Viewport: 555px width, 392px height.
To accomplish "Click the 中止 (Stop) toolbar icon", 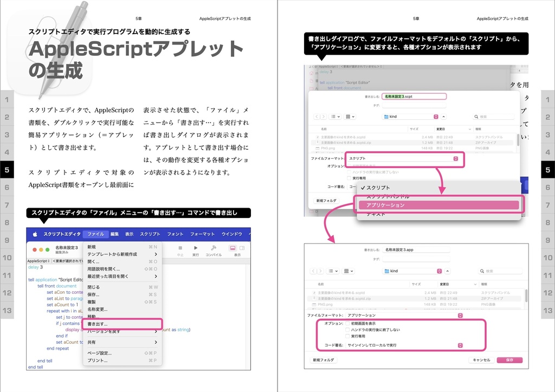I will (180, 248).
